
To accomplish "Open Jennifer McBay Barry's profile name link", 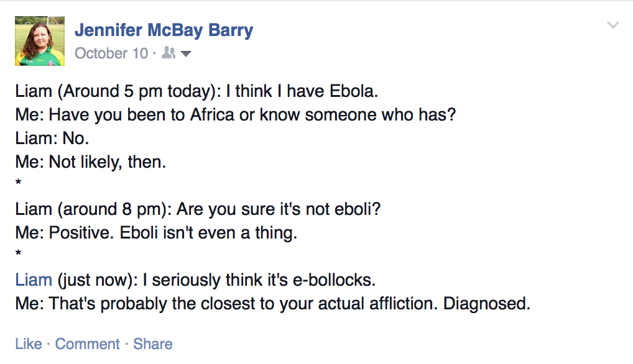I will tap(164, 30).
